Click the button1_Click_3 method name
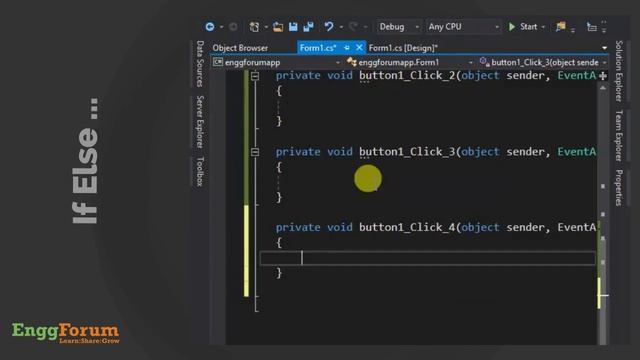The image size is (640, 360). click(x=407, y=152)
